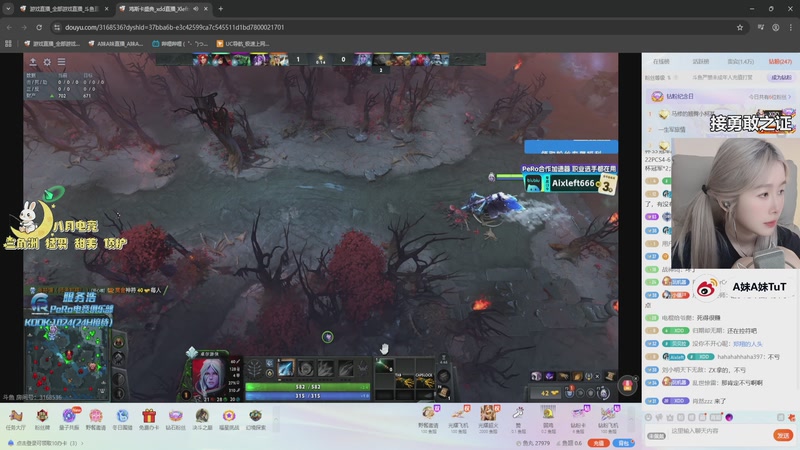Click the address bar URL
The image size is (800, 450).
(174, 28)
